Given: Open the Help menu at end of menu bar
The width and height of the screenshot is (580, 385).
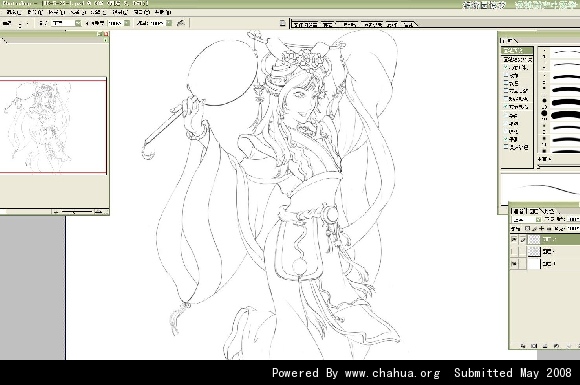Looking at the screenshot, I should pyautogui.click(x=163, y=12).
